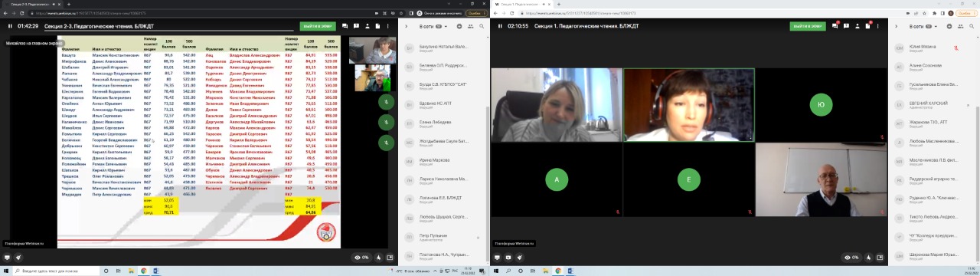980x276 pixels.
Task: Toggle picture-in-picture icon in right stream
Action: click(880, 258)
